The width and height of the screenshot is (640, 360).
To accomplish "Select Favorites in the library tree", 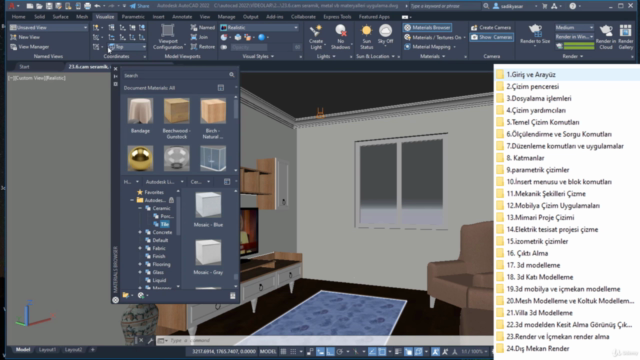I will click(x=154, y=192).
